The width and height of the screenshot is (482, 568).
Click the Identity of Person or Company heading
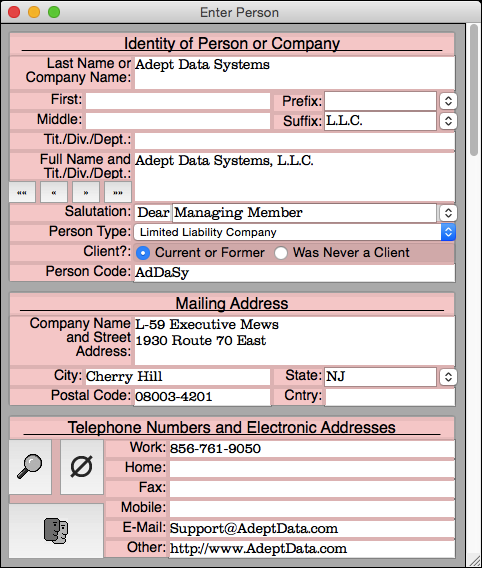tap(232, 43)
